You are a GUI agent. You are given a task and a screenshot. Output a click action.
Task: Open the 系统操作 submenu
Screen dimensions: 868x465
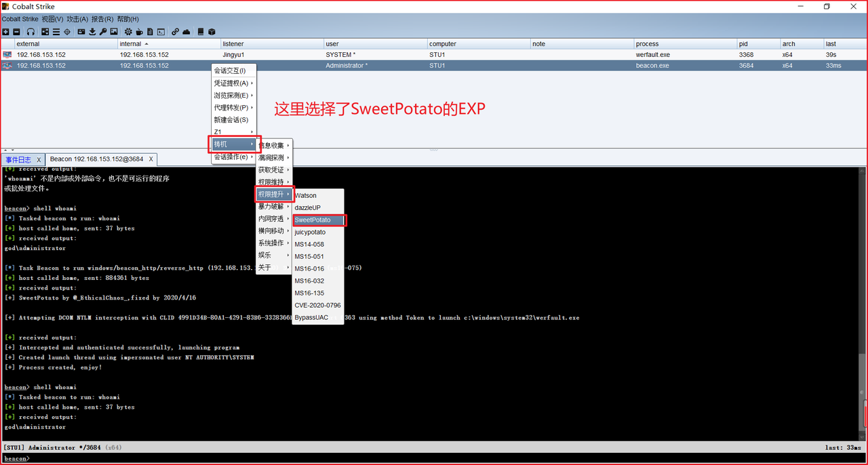pos(274,243)
